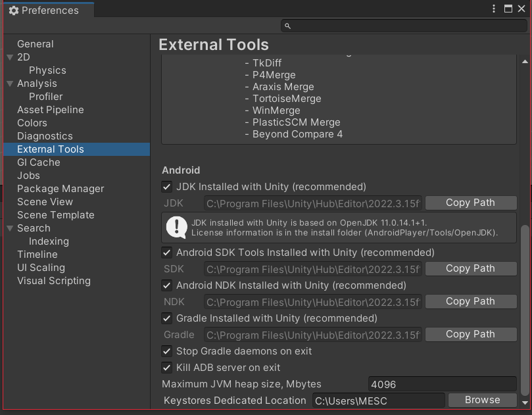Screen dimensions: 532x415
Task: Collapse the 2D category arrow
Action: (10, 57)
